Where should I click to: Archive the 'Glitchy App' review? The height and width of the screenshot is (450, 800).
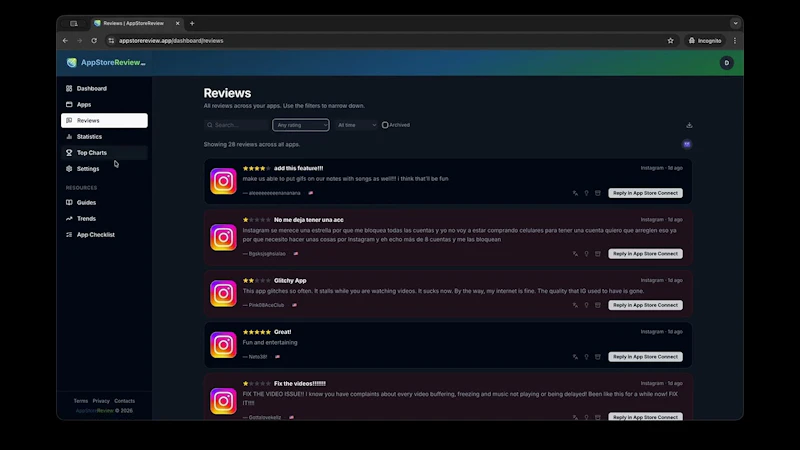[597, 305]
